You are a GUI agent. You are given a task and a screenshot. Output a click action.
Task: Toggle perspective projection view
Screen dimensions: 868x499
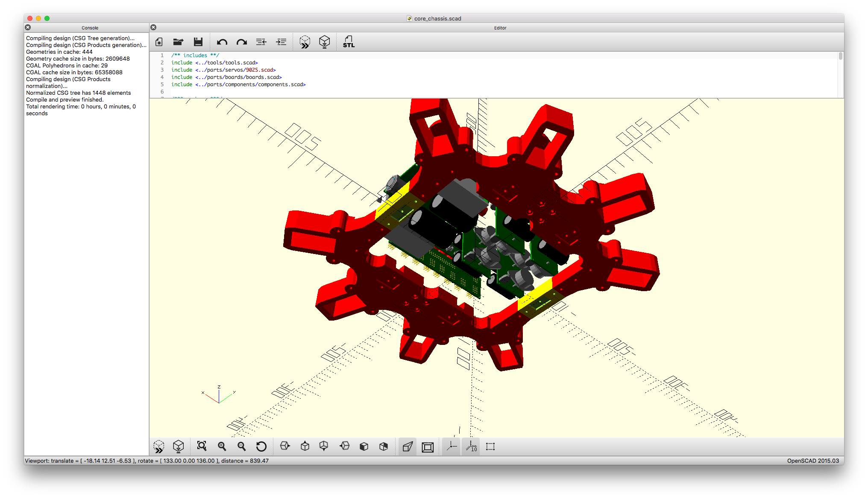408,446
